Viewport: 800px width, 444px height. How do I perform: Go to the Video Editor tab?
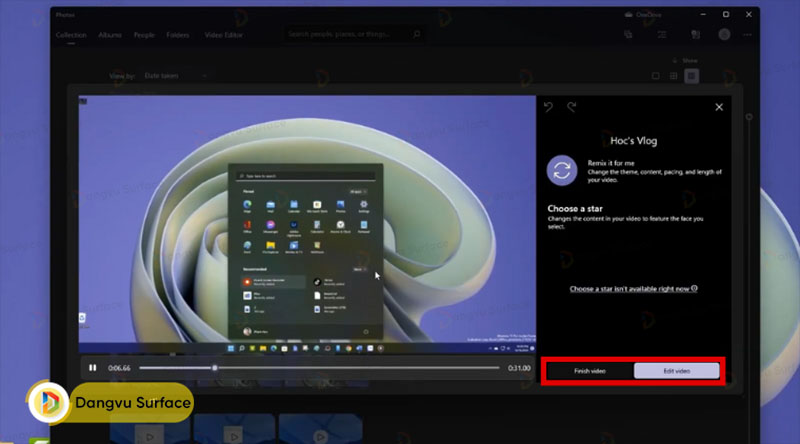tap(223, 35)
